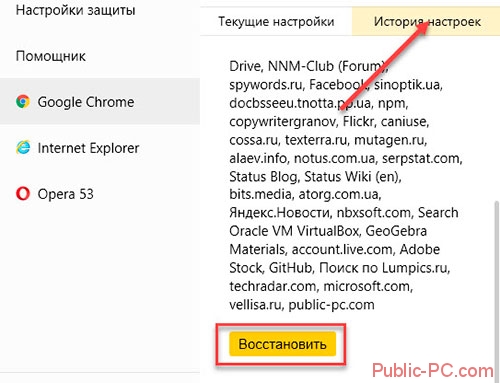Click the text 'spywords.ru'
This screenshot has width=500, height=383.
pos(265,85)
